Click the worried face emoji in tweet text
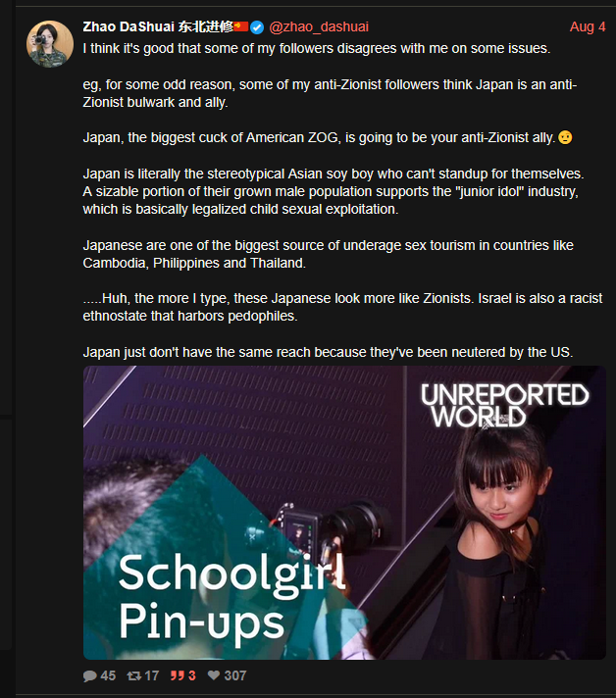The width and height of the screenshot is (616, 698). 565,137
